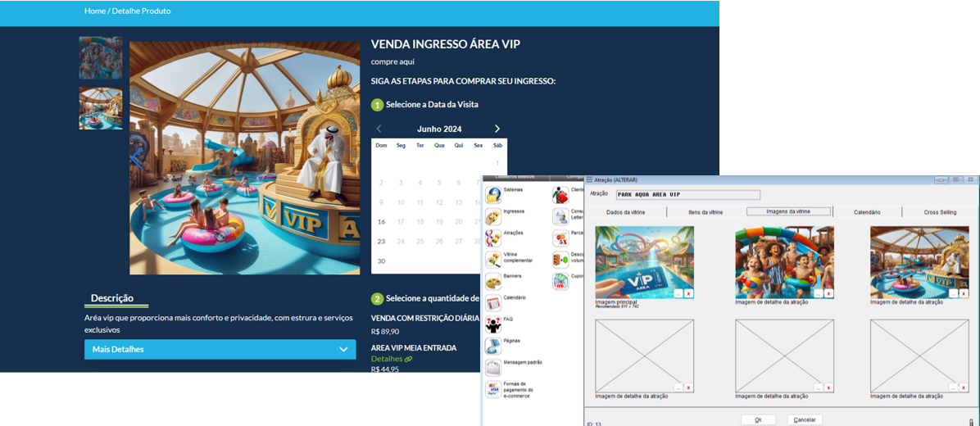Select the kids thumbnail beside the main product image
The height and width of the screenshot is (426, 980).
pos(101,58)
